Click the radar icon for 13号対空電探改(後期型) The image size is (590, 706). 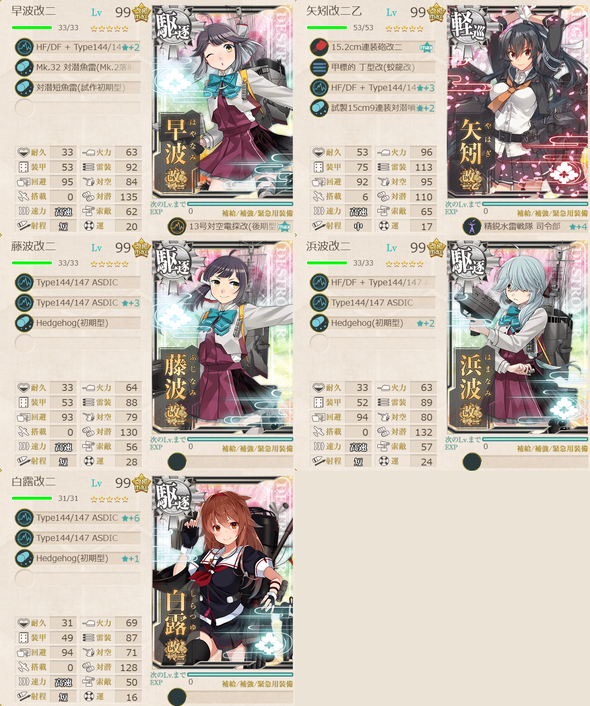[x=177, y=226]
